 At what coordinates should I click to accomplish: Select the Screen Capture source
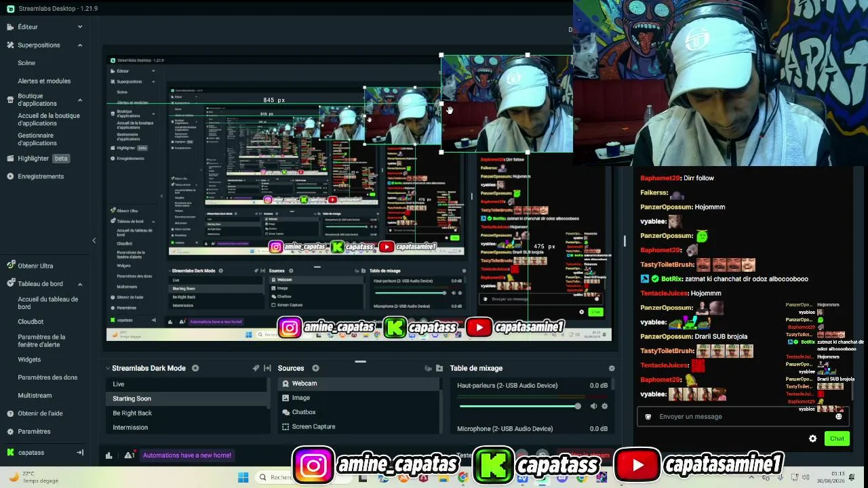[359, 426]
